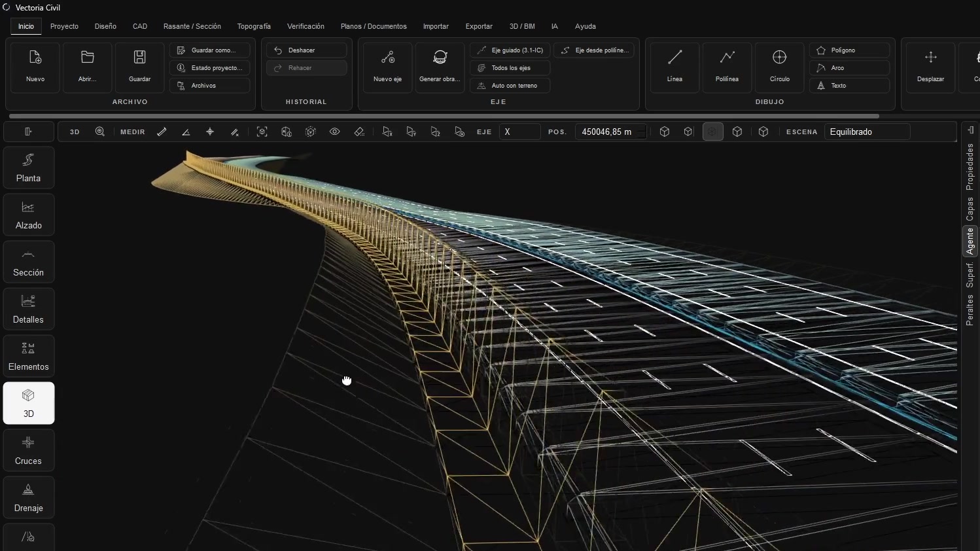The width and height of the screenshot is (980, 551).
Task: Select the Arco drawing tool
Action: 850,68
